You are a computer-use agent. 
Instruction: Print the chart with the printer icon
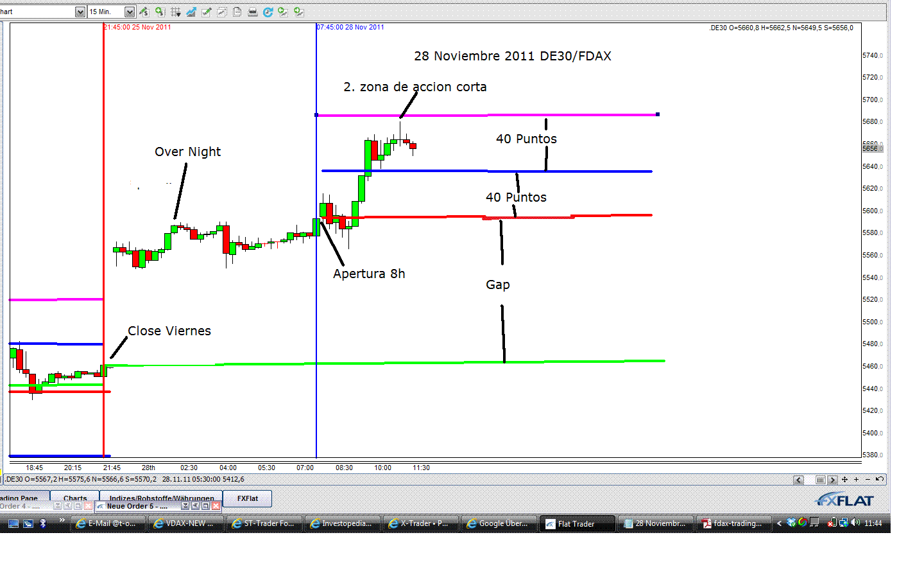click(x=253, y=12)
